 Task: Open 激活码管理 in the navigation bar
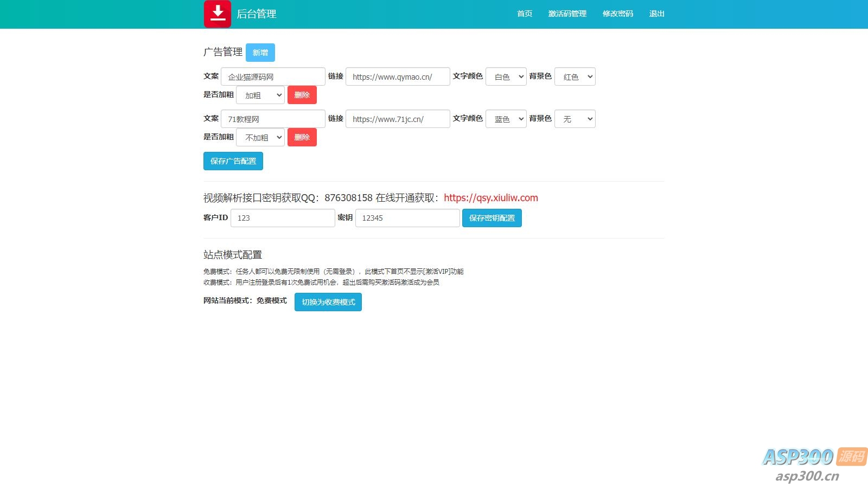(x=567, y=14)
